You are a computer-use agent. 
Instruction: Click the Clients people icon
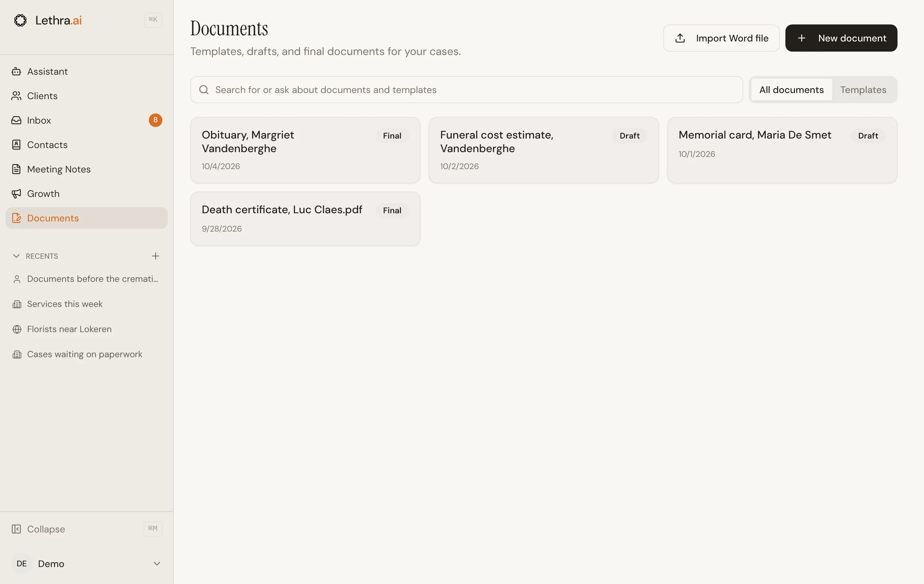pyautogui.click(x=16, y=96)
